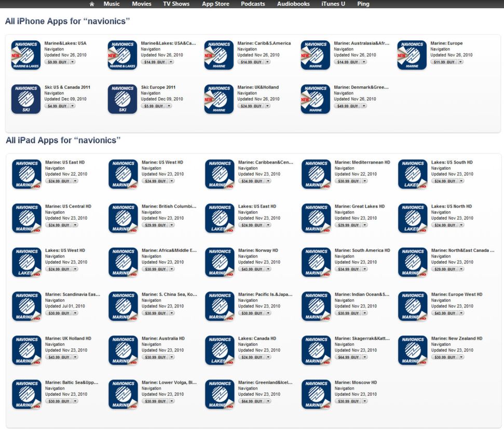This screenshot has height=430, width=504.
Task: Open the Ping tab
Action: (363, 4)
